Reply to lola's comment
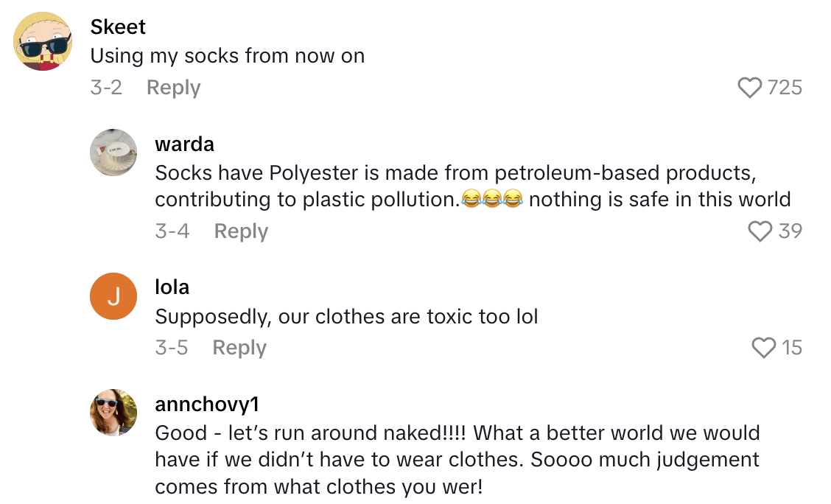The width and height of the screenshot is (831, 504). pos(239,348)
